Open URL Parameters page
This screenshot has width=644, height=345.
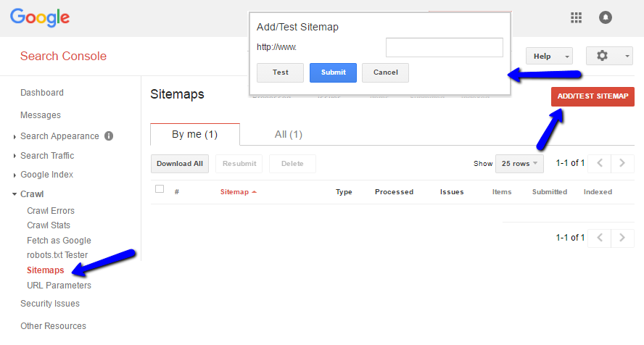point(59,286)
